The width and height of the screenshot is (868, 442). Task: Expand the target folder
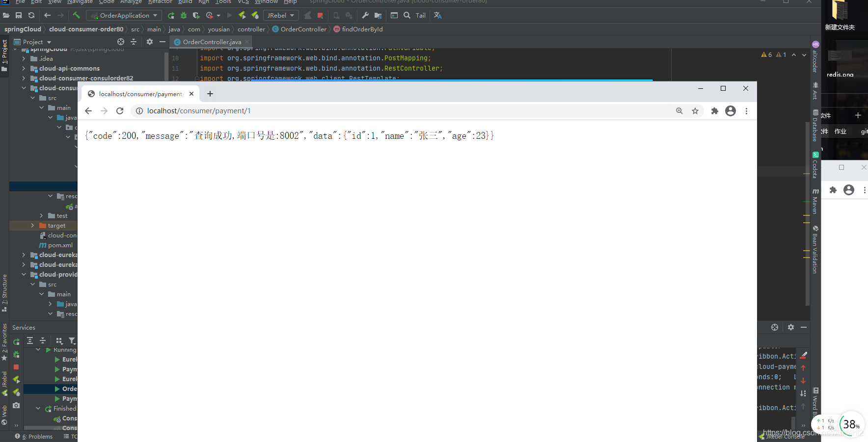32,225
